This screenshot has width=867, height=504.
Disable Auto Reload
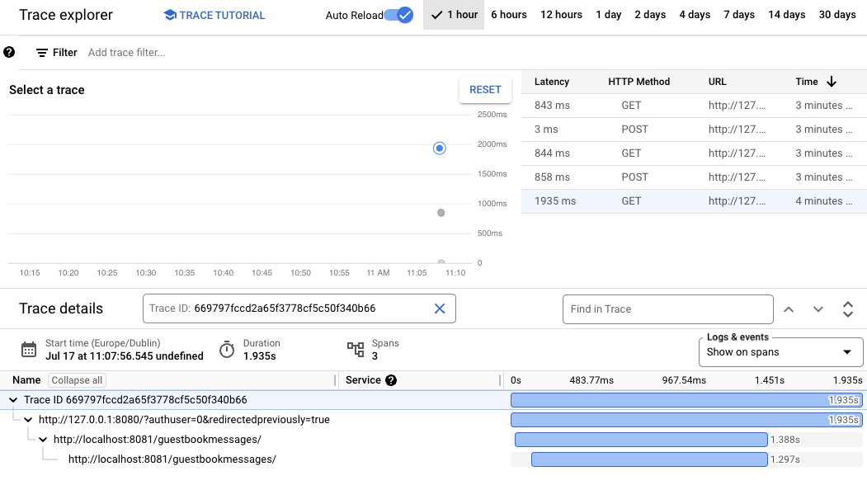(x=403, y=15)
